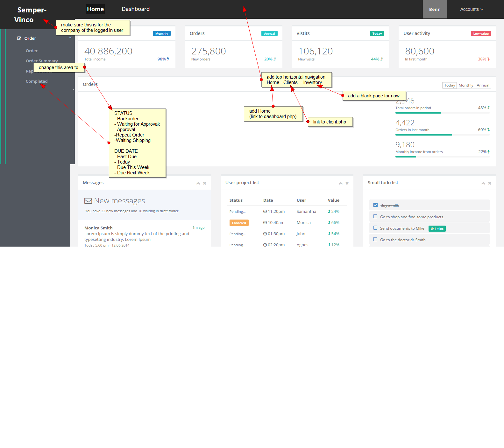Screen dimensions: 504x448
Task: Go to Home in top navigation
Action: (95, 9)
